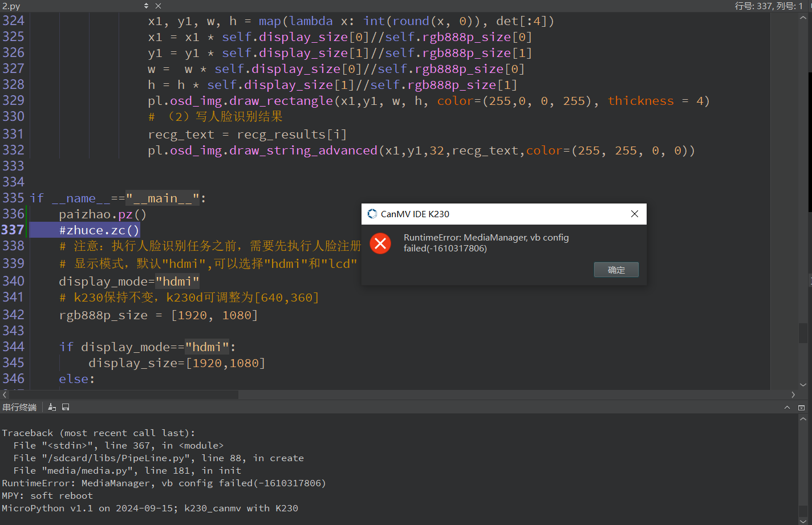Place cursor on the paizhao.pz() line
The width and height of the screenshot is (812, 525).
[x=103, y=214]
